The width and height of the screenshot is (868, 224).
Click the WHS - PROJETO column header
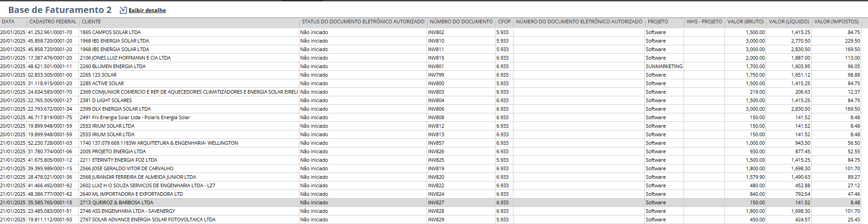point(704,22)
